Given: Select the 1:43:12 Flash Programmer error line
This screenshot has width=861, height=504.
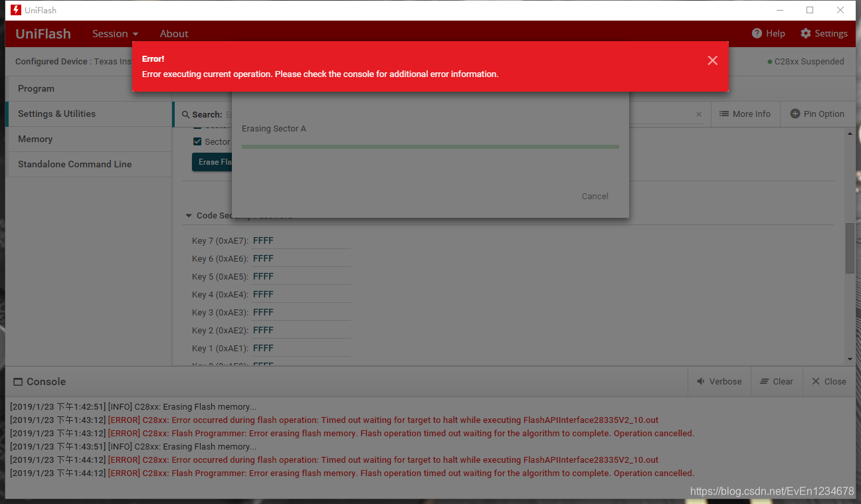Looking at the screenshot, I should [352, 434].
